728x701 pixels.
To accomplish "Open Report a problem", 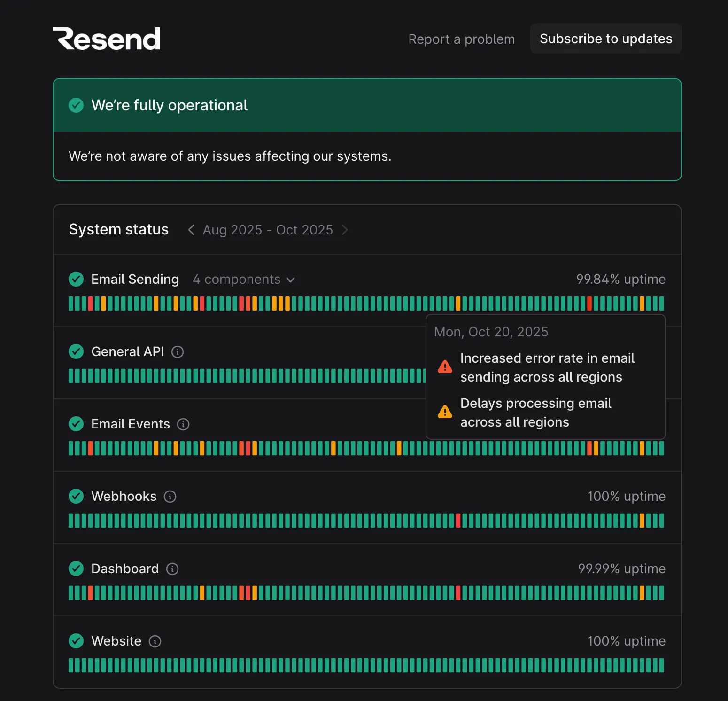I will pyautogui.click(x=461, y=39).
